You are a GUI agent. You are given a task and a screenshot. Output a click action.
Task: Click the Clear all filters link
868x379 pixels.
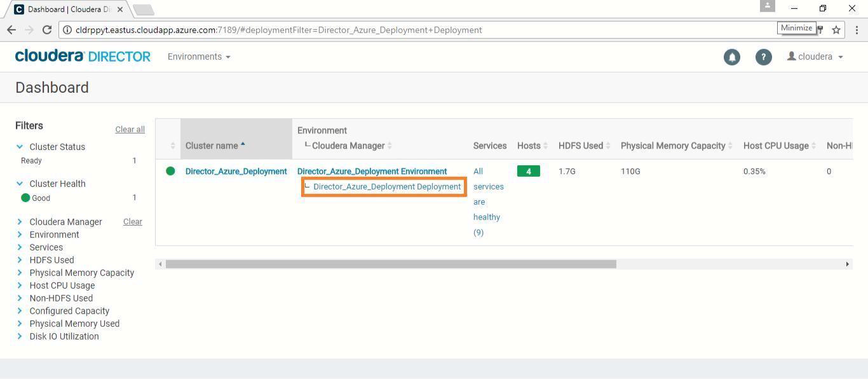coord(130,129)
